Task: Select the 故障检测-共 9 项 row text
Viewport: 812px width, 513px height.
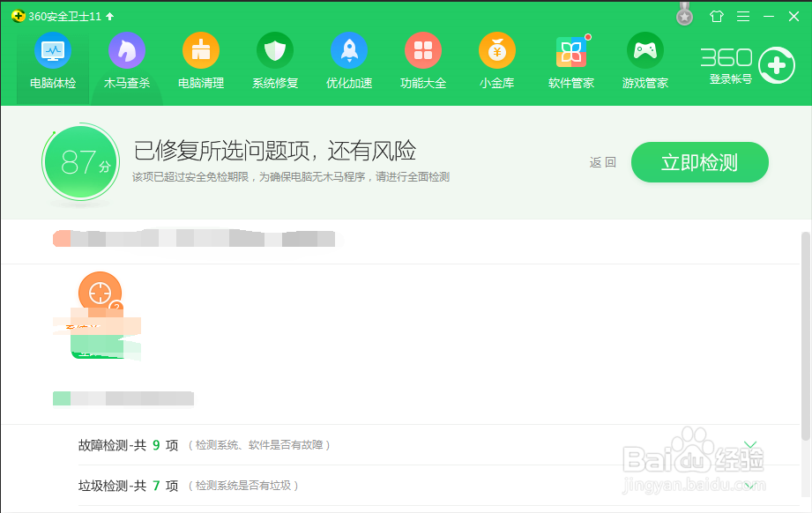Action: click(128, 445)
